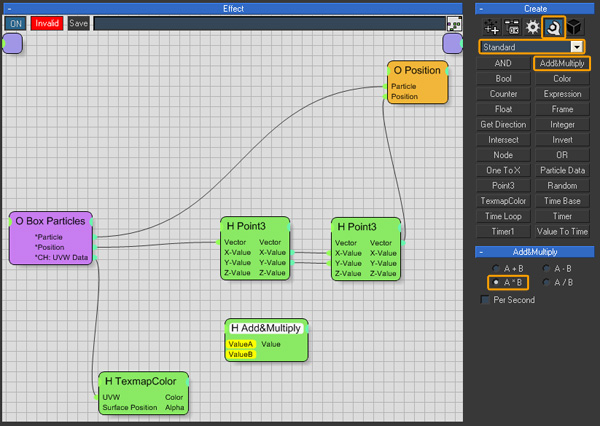The width and height of the screenshot is (600, 426).
Task: Click Alpha output on TexmapColor node
Action: [174, 408]
